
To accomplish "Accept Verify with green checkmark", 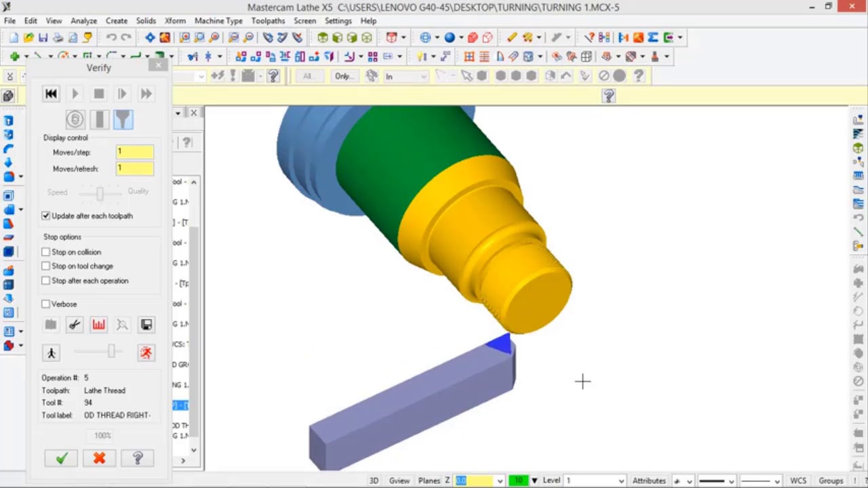I will (61, 459).
